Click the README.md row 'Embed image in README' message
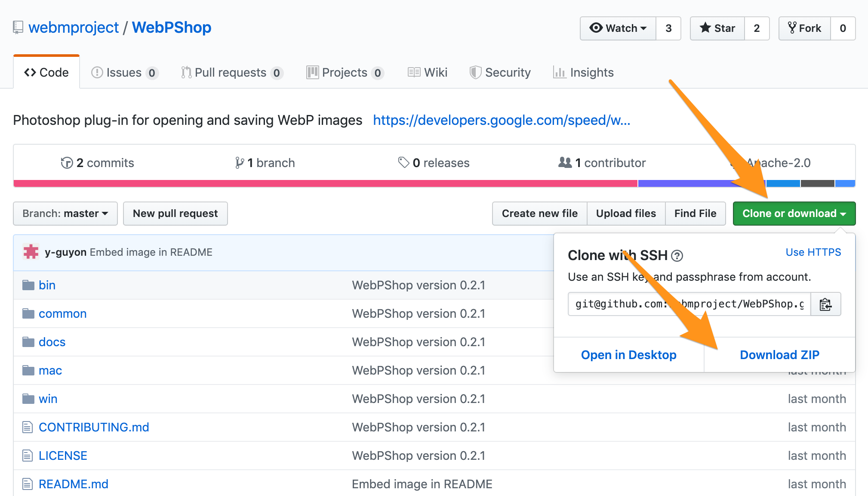868x496 pixels. (422, 484)
